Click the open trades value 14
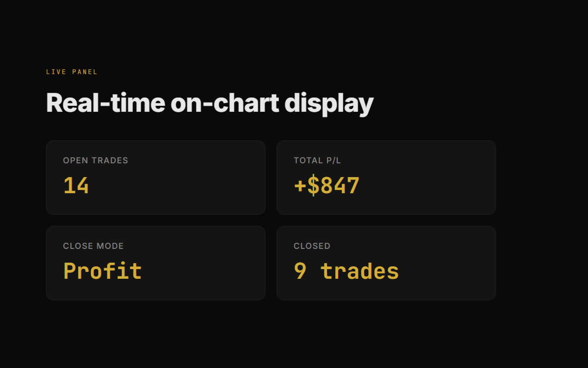This screenshot has width=588, height=368. click(76, 186)
